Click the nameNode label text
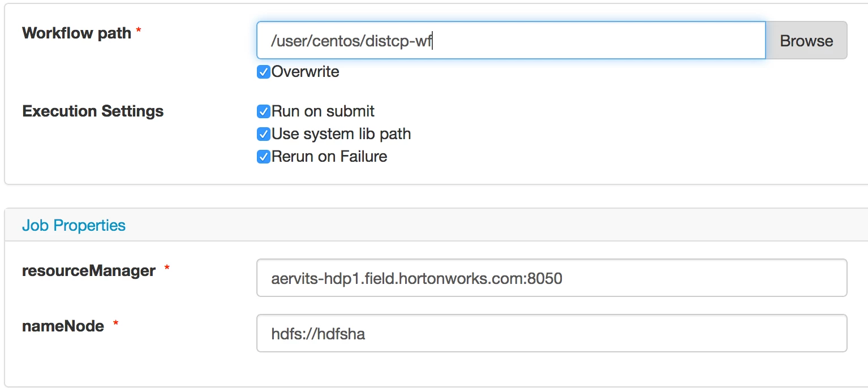The image size is (868, 388). [63, 326]
